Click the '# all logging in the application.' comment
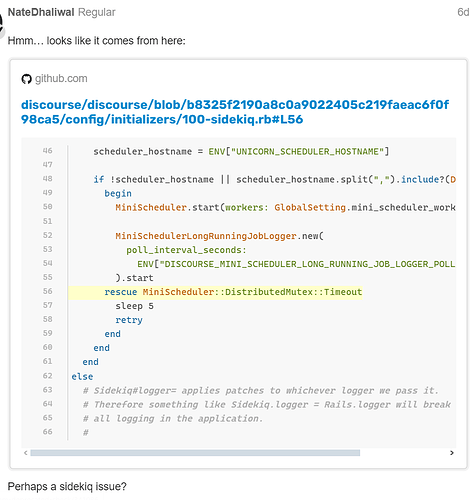476x500 pixels. 173,419
